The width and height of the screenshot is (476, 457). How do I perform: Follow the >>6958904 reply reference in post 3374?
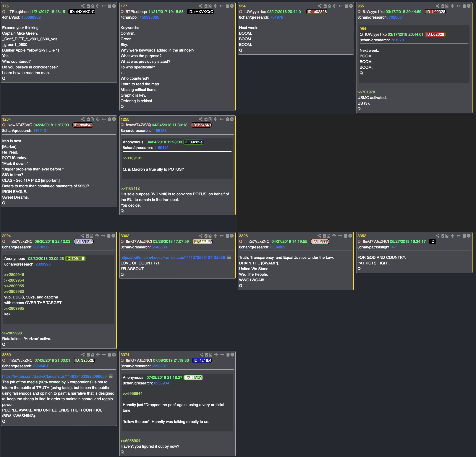130,441
